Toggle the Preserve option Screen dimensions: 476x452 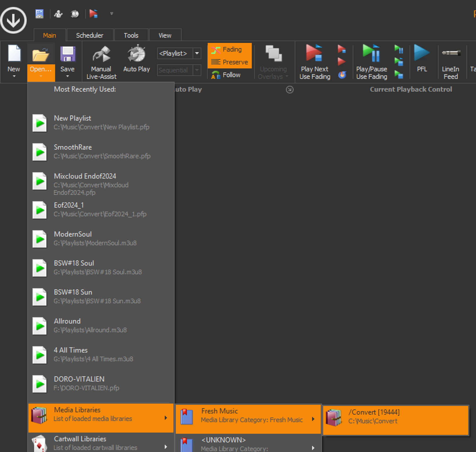[229, 62]
